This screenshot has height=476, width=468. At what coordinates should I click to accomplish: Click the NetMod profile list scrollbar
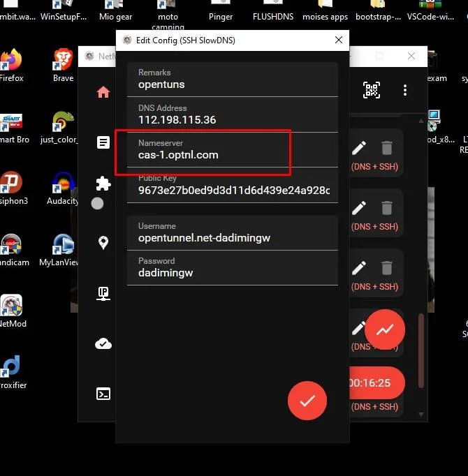421,350
